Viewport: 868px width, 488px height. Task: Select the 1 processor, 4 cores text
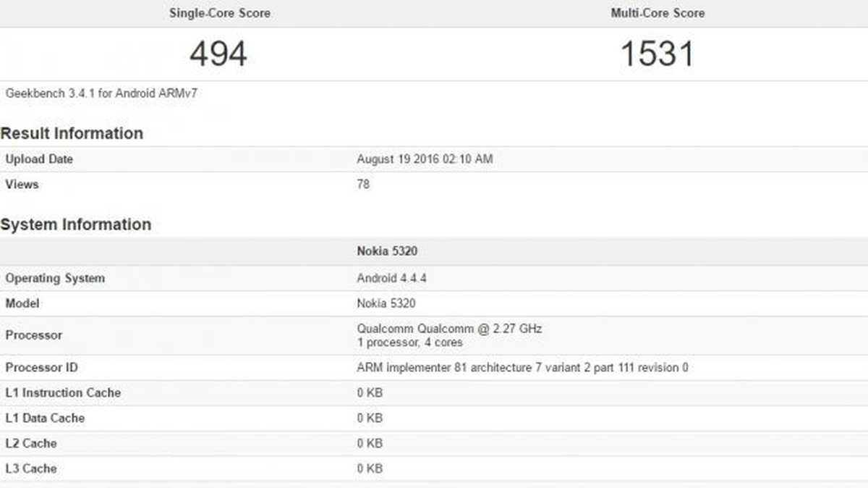point(409,342)
